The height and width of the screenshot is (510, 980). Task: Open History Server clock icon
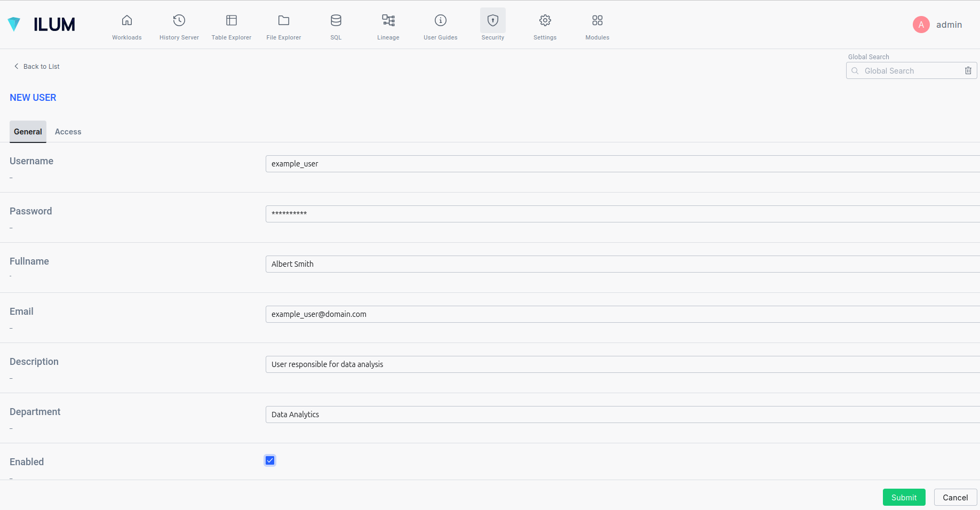[x=179, y=20]
